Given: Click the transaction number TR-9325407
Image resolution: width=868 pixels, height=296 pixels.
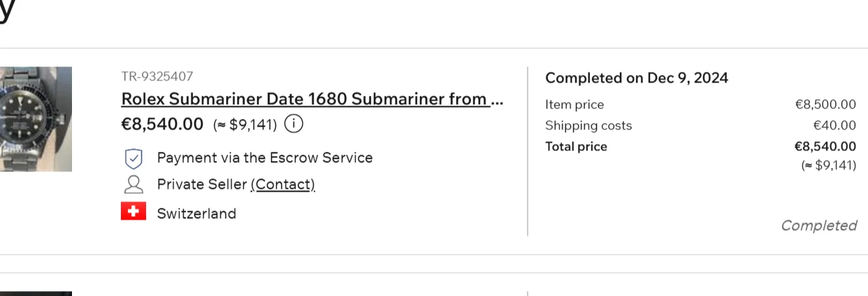Looking at the screenshot, I should pyautogui.click(x=157, y=76).
